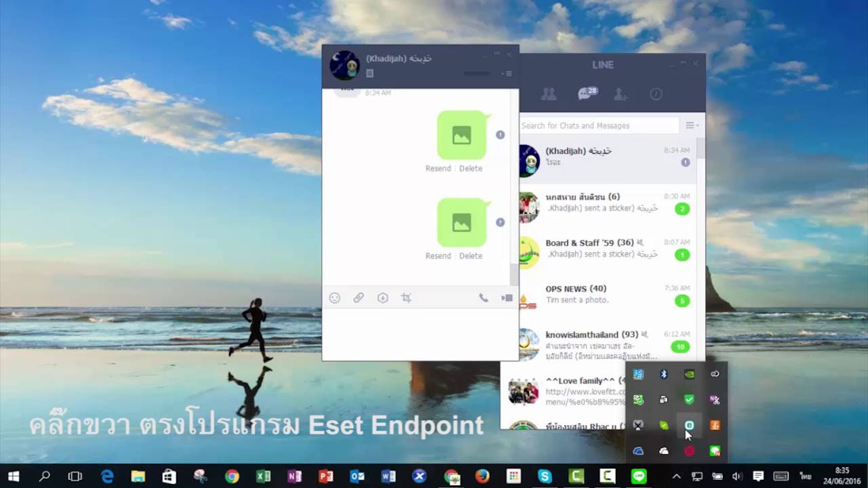Open Task View on the taskbar
Image resolution: width=868 pixels, height=488 pixels.
75,476
